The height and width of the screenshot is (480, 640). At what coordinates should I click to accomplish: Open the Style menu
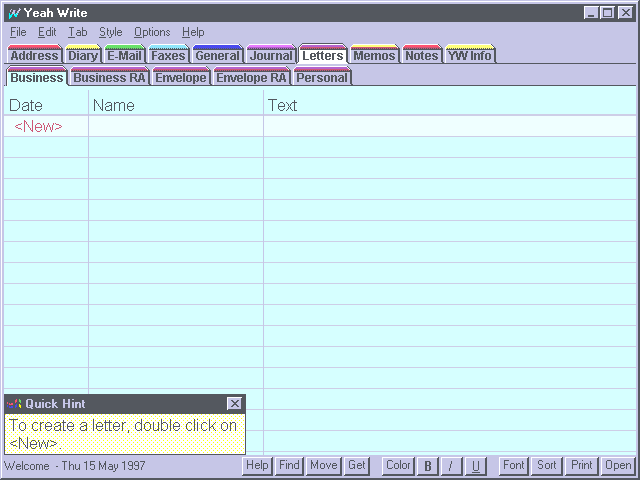[x=110, y=32]
